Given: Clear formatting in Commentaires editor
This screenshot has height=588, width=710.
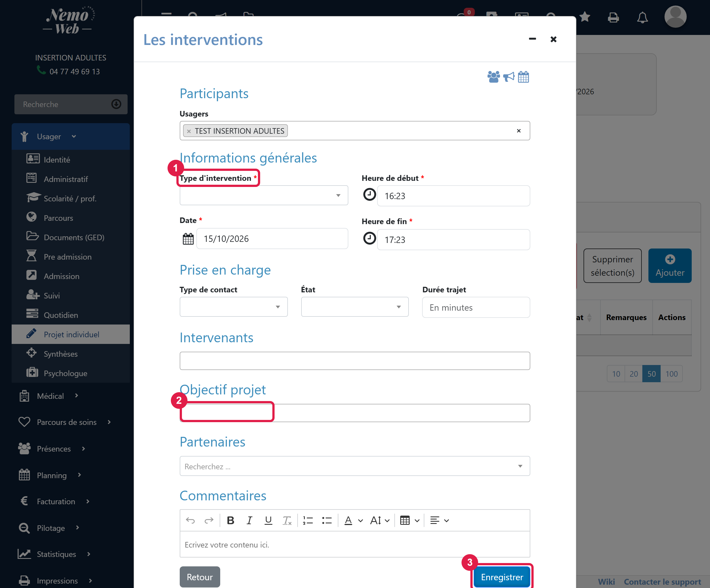Looking at the screenshot, I should (287, 520).
